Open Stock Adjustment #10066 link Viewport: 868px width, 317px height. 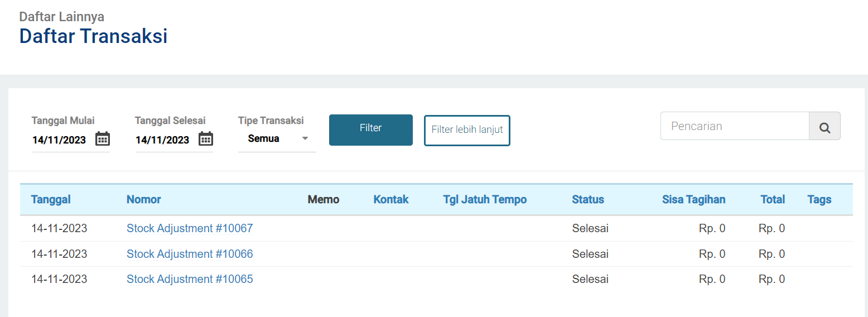coord(190,254)
